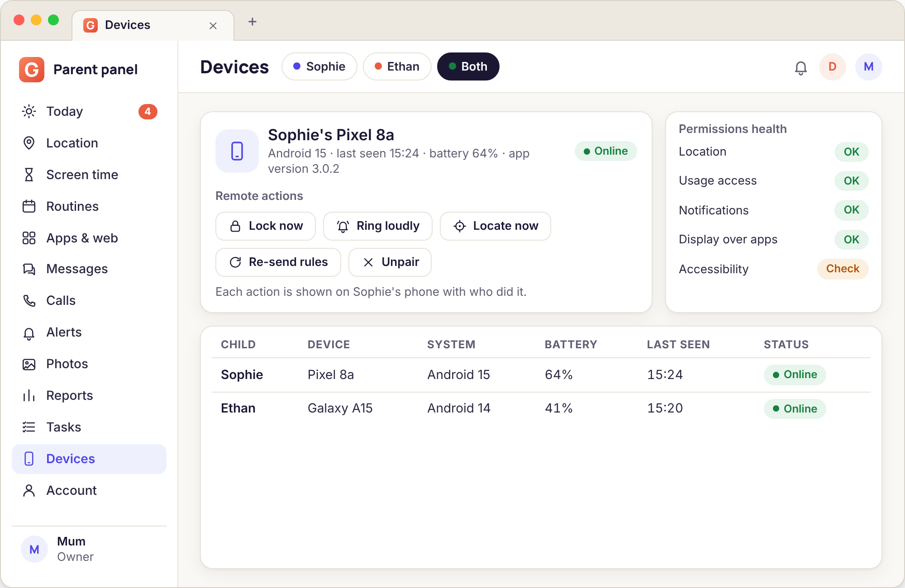Click the Messages chat bubble icon
The height and width of the screenshot is (588, 905).
tap(29, 269)
